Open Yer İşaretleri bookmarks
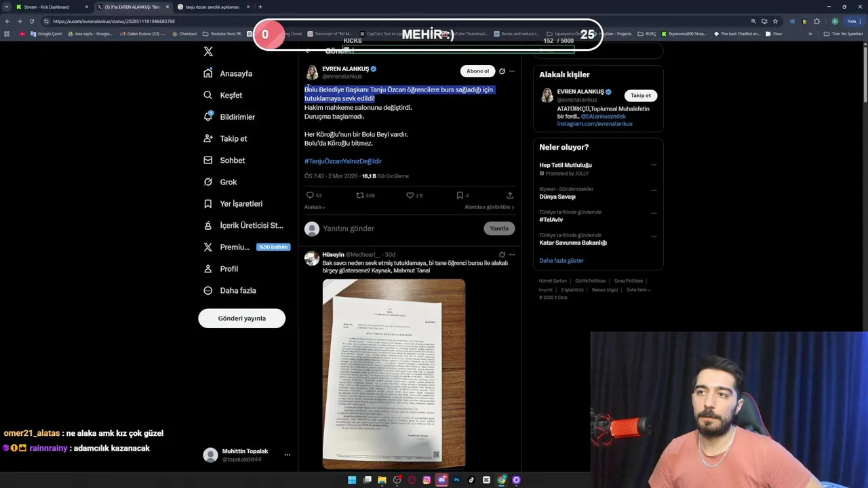868x488 pixels. (233, 203)
